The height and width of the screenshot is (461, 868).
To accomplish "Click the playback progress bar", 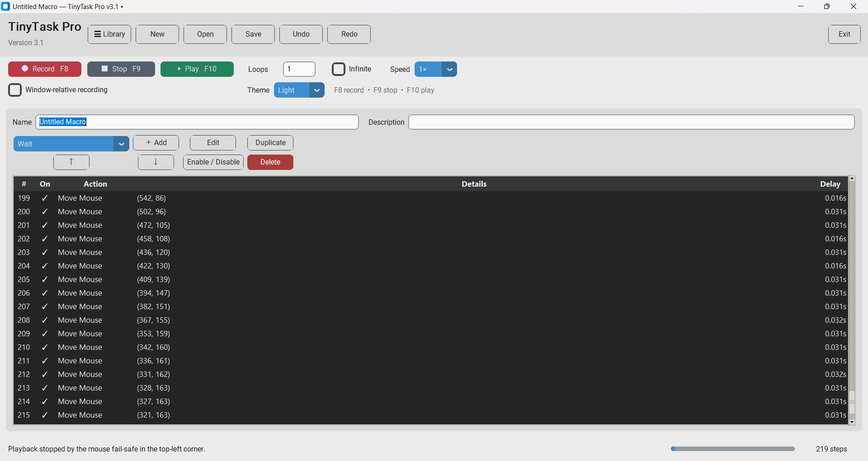I will [733, 449].
